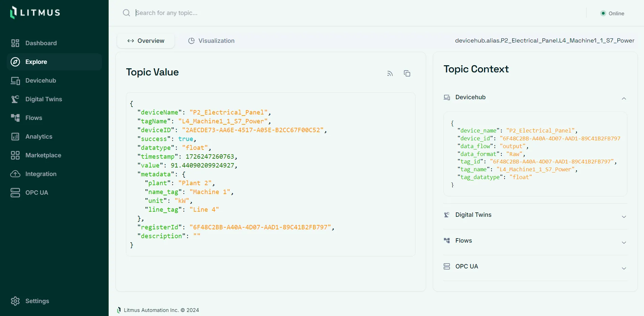Click the search magnifier icon
This screenshot has height=316, width=644.
tap(126, 13)
